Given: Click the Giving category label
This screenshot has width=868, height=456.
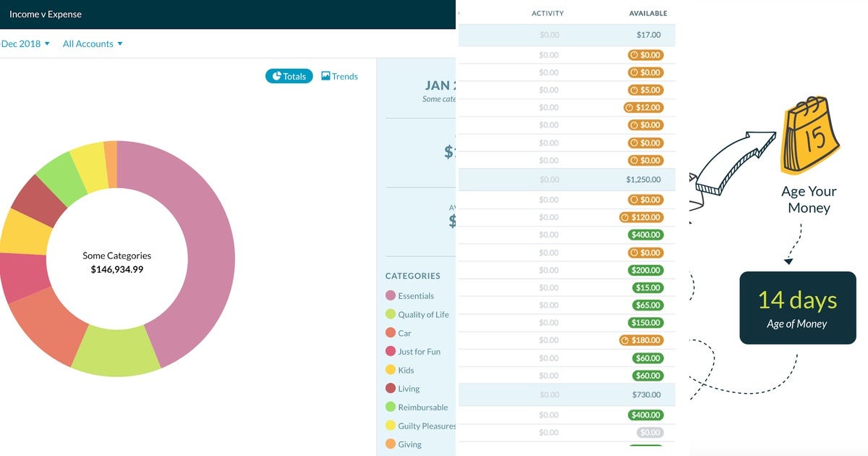Looking at the screenshot, I should click(x=409, y=444).
